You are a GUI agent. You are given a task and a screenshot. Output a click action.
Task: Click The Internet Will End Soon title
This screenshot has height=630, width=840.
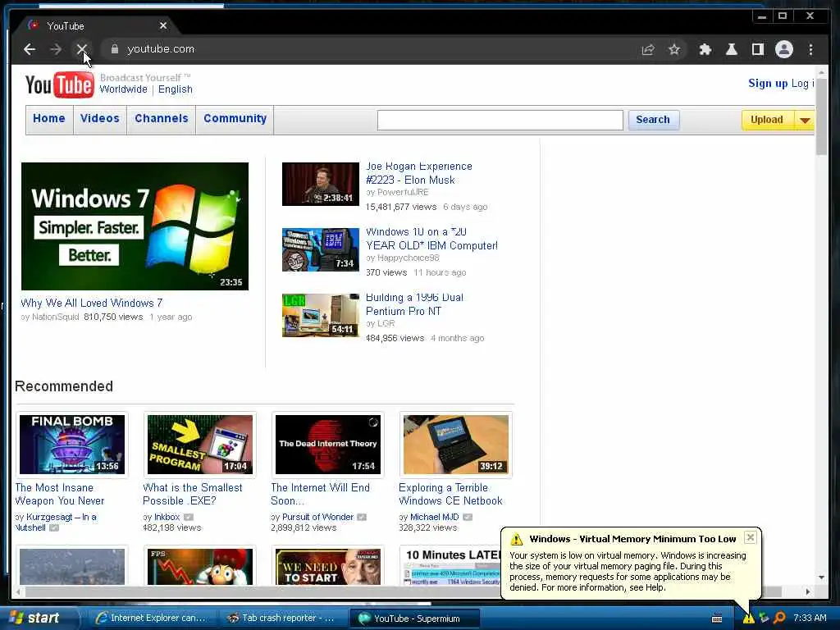[320, 495]
